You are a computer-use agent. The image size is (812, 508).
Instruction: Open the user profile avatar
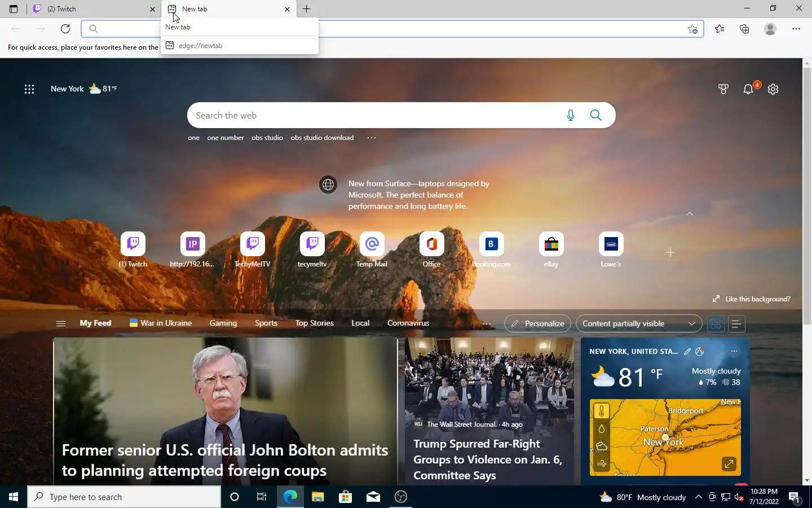pos(770,29)
